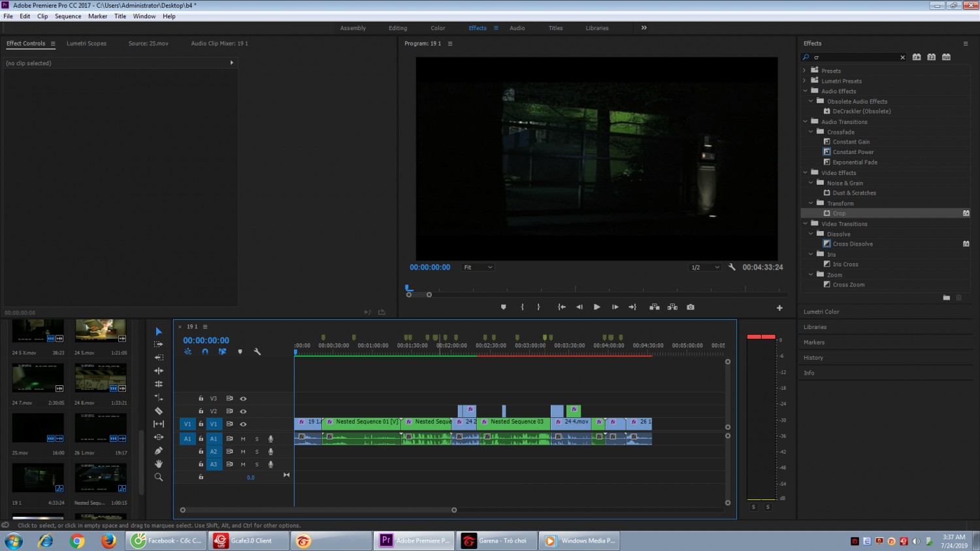Open the 1/2 playback resolution dropdown
Viewport: 980px width, 551px height.
point(705,267)
